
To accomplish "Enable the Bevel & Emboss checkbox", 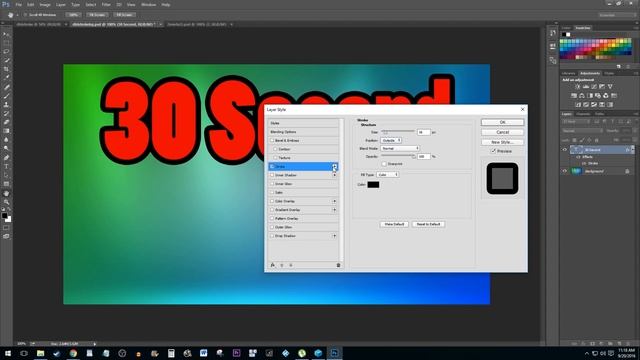I will (272, 140).
